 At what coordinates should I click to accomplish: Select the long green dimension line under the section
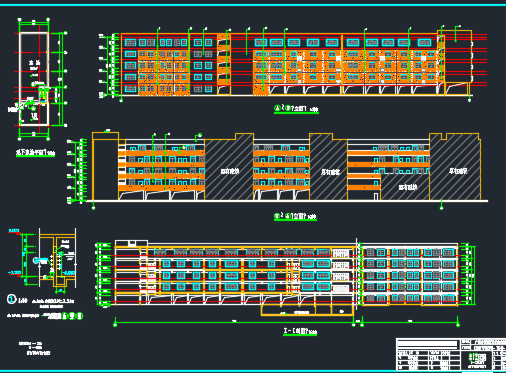pyautogui.click(x=234, y=323)
